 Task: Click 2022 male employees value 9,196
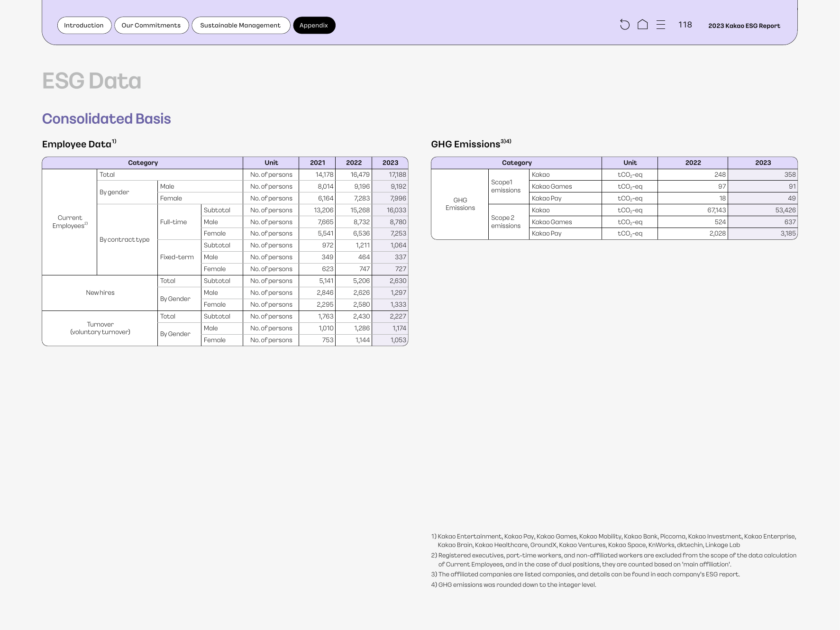(x=362, y=186)
